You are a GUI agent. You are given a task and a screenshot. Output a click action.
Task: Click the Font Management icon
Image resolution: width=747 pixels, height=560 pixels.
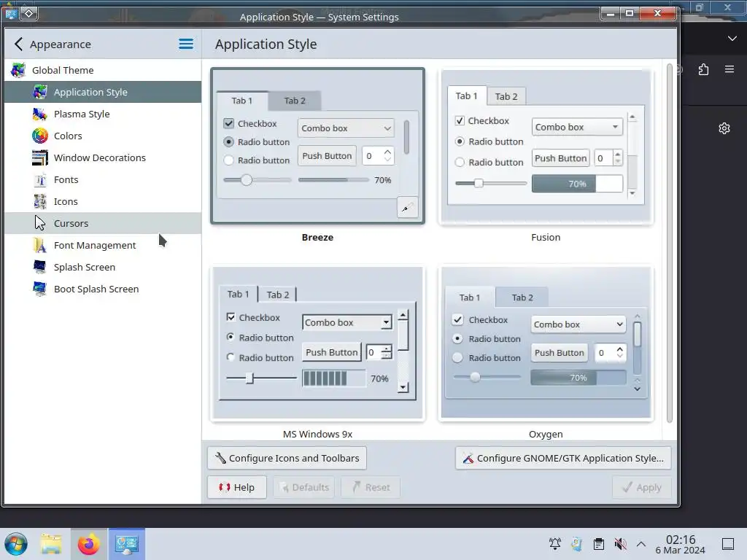click(40, 245)
